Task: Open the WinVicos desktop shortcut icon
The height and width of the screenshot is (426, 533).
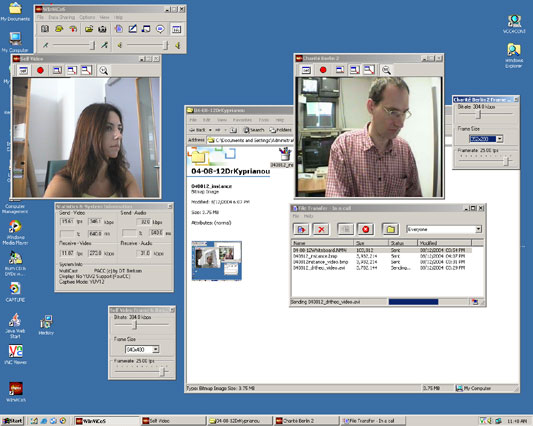Action: 16,392
